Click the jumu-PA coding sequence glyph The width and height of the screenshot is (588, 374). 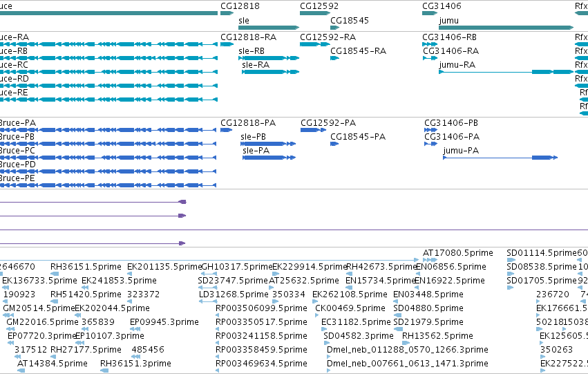(500, 158)
